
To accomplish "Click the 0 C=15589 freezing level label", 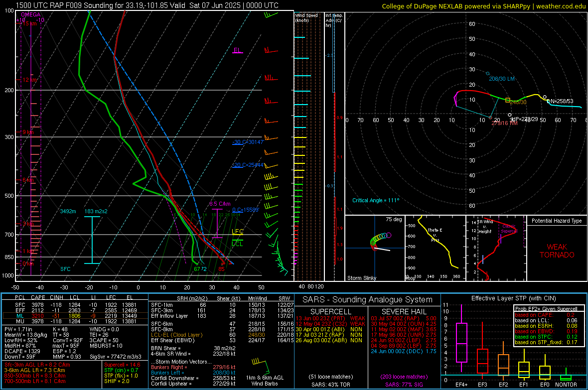I will pyautogui.click(x=245, y=210).
